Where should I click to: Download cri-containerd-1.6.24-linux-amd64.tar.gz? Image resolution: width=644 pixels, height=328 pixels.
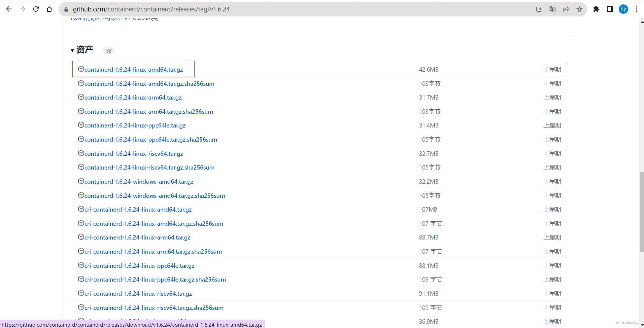[138, 210]
